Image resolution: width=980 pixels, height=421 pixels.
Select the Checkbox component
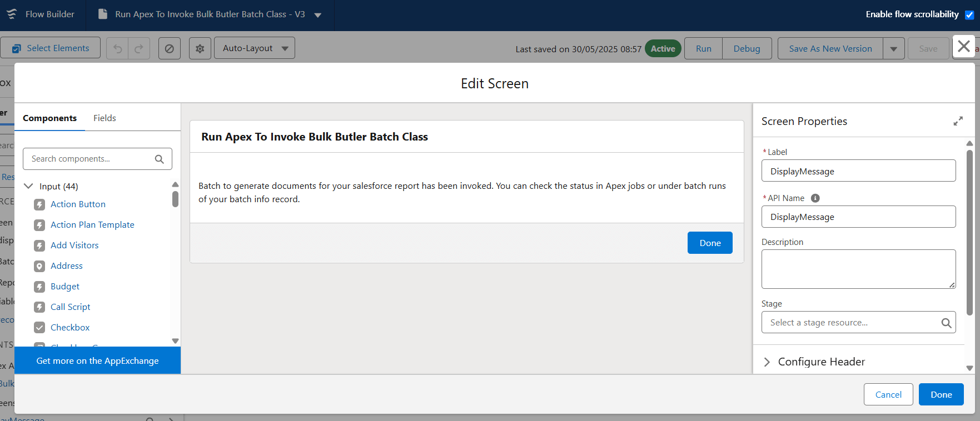[x=70, y=327]
